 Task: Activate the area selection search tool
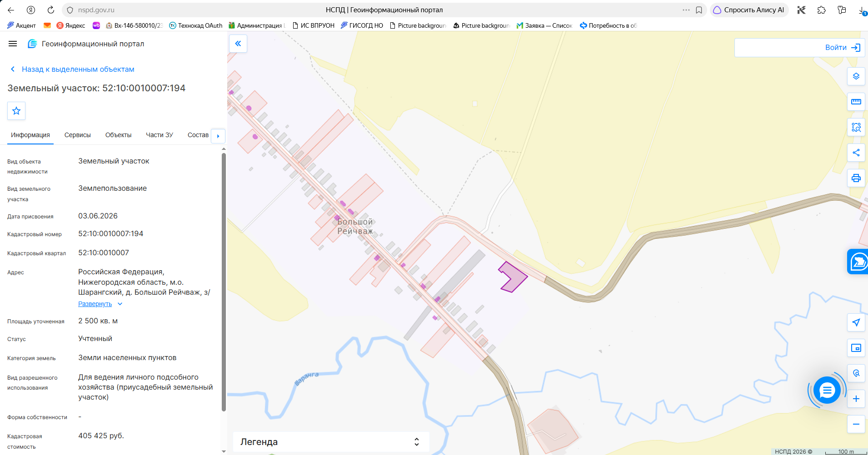coord(856,127)
